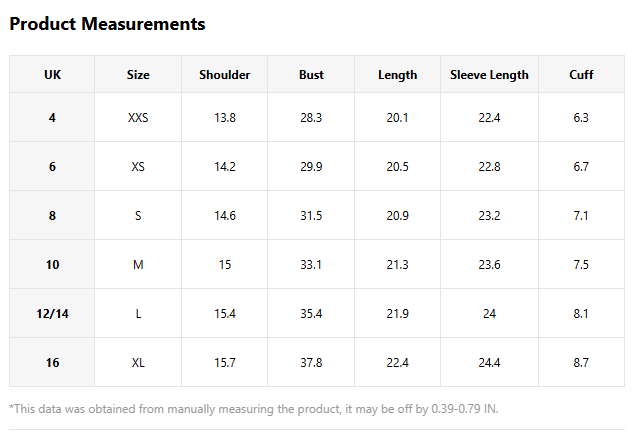This screenshot has width=634, height=432.
Task: Click the manual measurement disclaimer note
Action: (x=254, y=409)
